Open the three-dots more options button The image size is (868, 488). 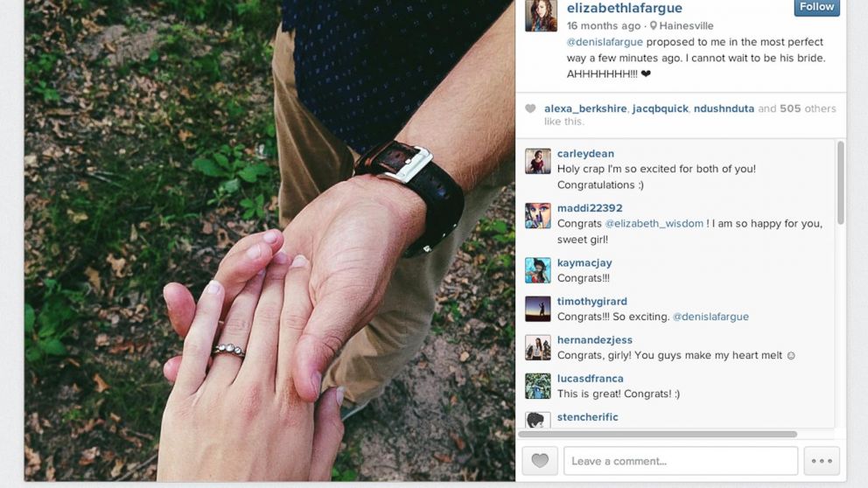(x=822, y=460)
